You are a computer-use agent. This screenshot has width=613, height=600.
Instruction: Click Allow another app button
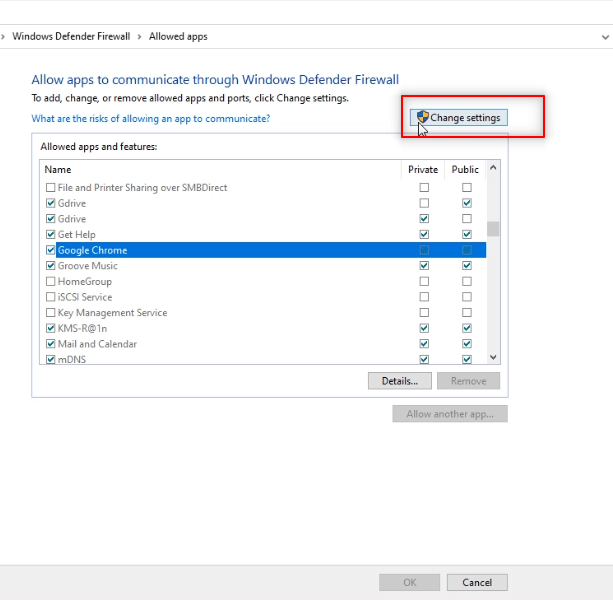coord(450,414)
